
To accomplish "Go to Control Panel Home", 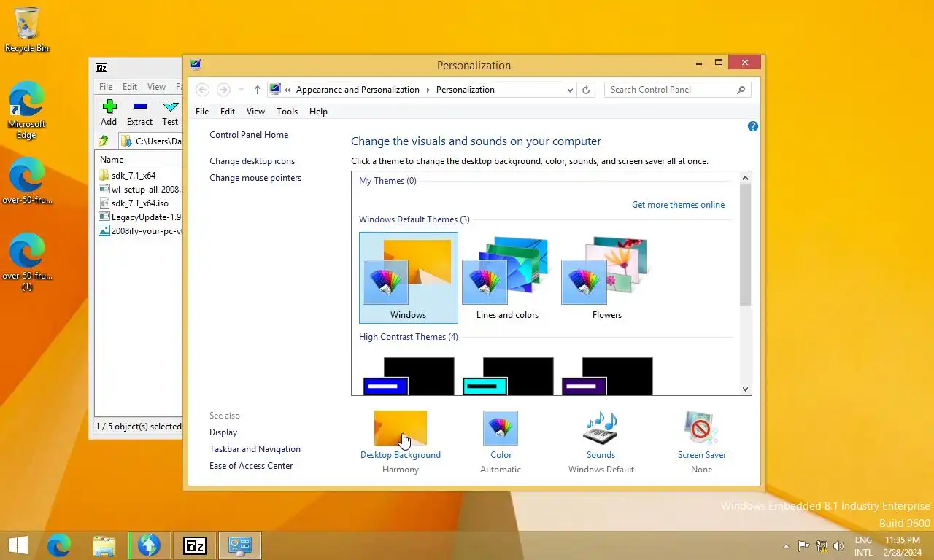I will pyautogui.click(x=249, y=135).
